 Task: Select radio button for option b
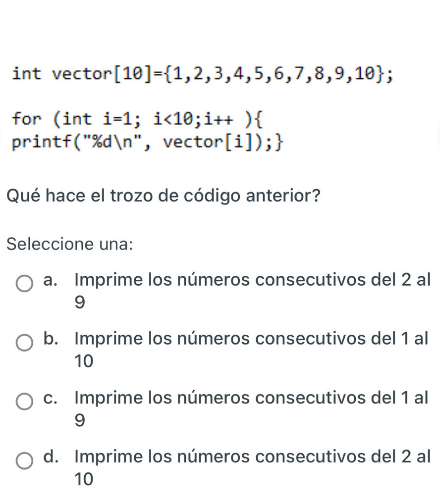click(24, 343)
